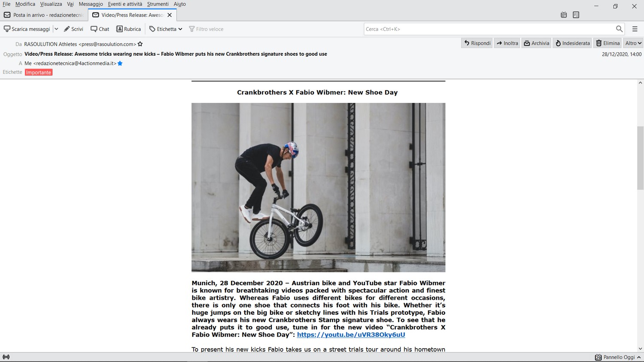Open the tasks tab icon

(576, 15)
